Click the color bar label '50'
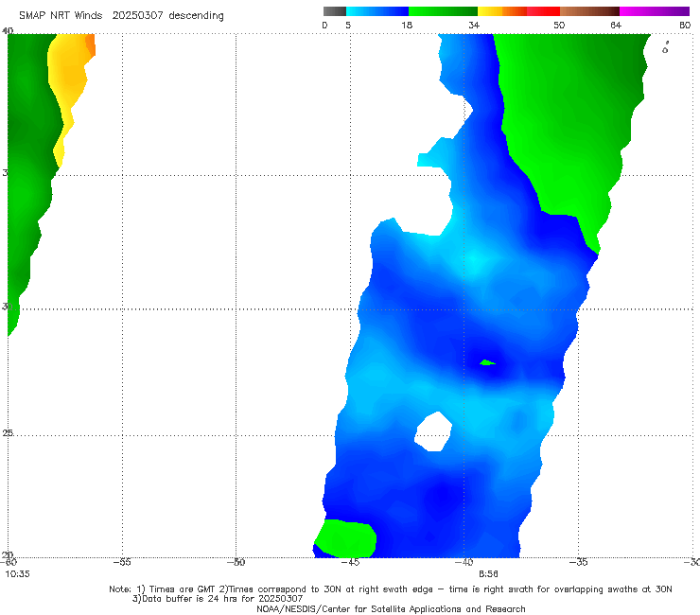700x615 pixels. [559, 25]
